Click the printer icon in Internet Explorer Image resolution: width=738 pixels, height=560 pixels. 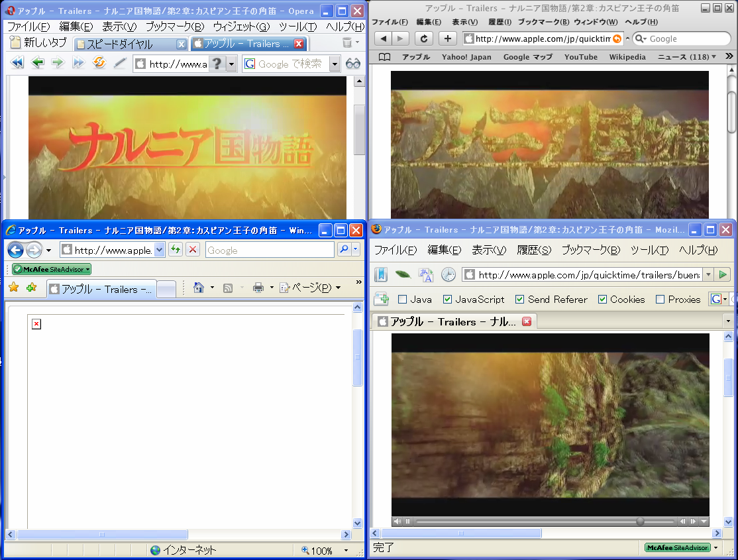(258, 288)
